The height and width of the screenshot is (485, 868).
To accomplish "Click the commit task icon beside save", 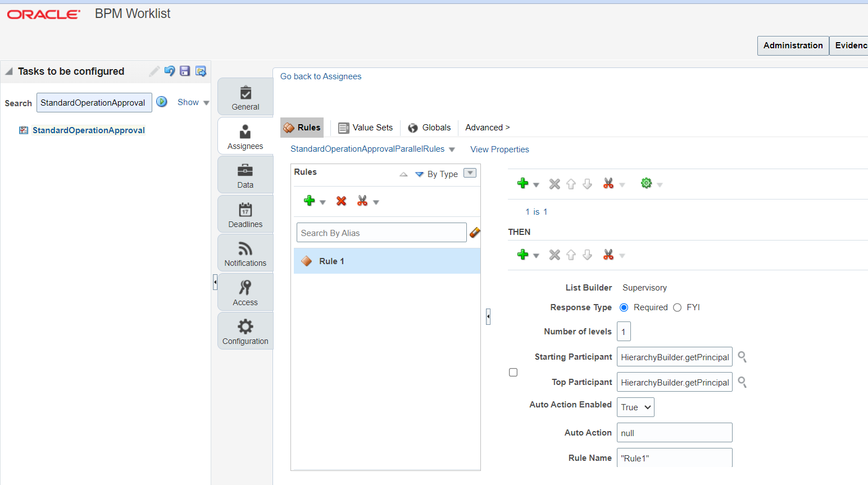I will click(201, 71).
